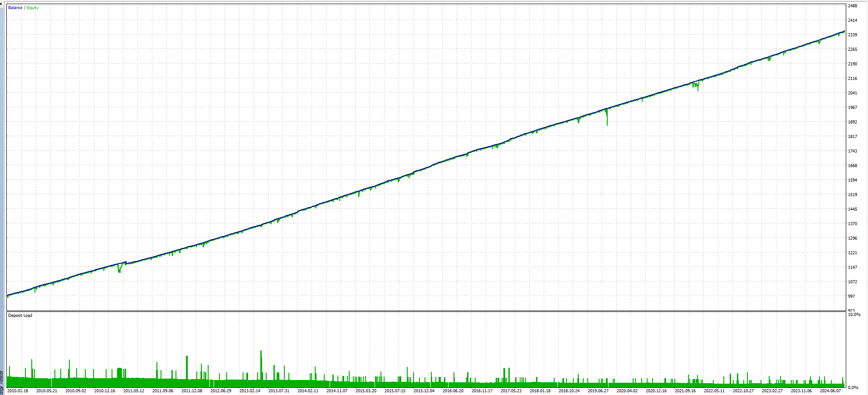Click the 2018.01.18 date label
Screen dimensions: 868x395
[x=540, y=391]
